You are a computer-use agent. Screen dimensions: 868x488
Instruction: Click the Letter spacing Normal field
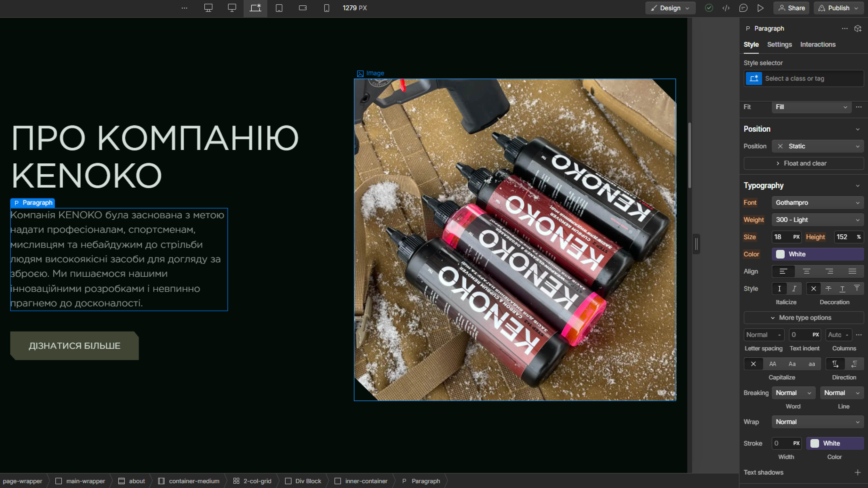coord(764,335)
